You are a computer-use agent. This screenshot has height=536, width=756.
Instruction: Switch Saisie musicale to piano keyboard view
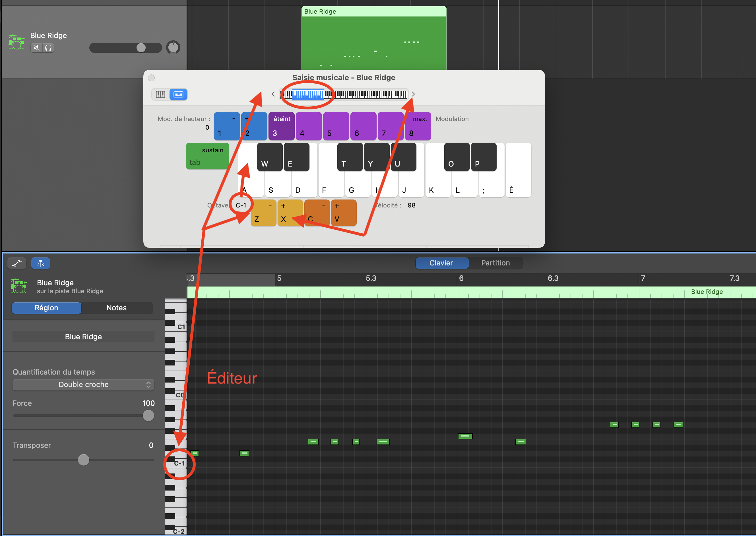click(x=160, y=94)
